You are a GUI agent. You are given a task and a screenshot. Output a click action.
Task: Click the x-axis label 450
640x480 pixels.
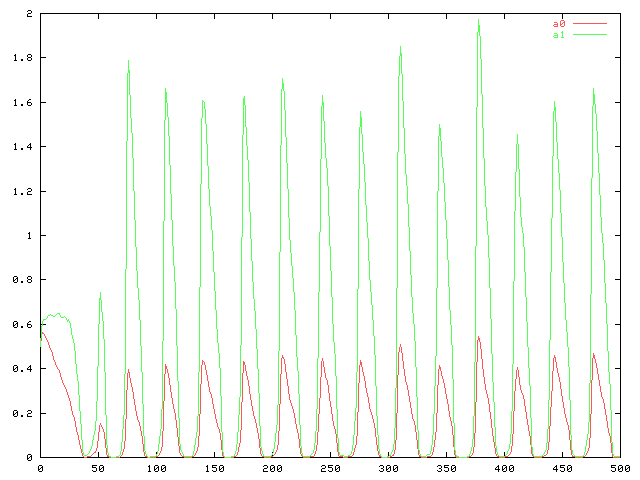(x=562, y=469)
